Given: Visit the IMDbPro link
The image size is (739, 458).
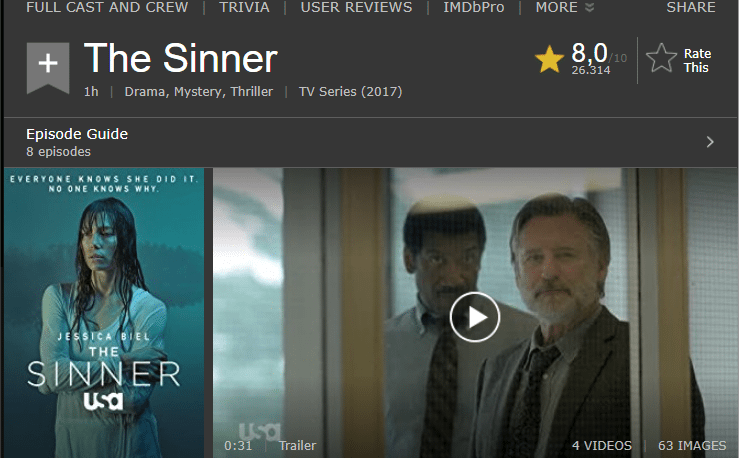Looking at the screenshot, I should click(x=474, y=7).
